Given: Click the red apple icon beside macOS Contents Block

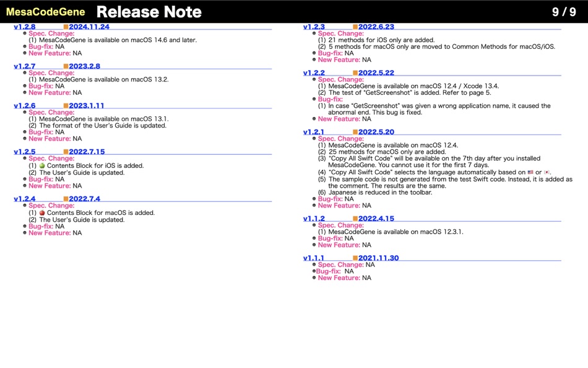Looking at the screenshot, I should [x=42, y=213].
